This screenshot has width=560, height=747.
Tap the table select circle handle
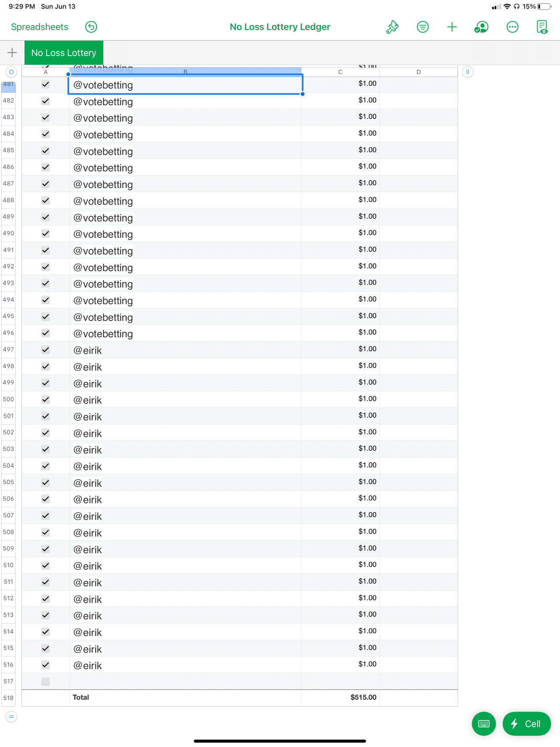coord(11,72)
